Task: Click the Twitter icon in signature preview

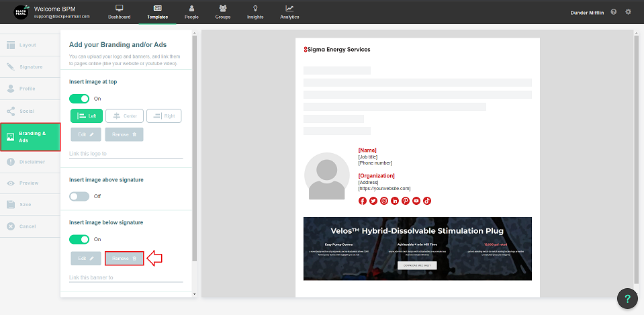Action: click(373, 201)
